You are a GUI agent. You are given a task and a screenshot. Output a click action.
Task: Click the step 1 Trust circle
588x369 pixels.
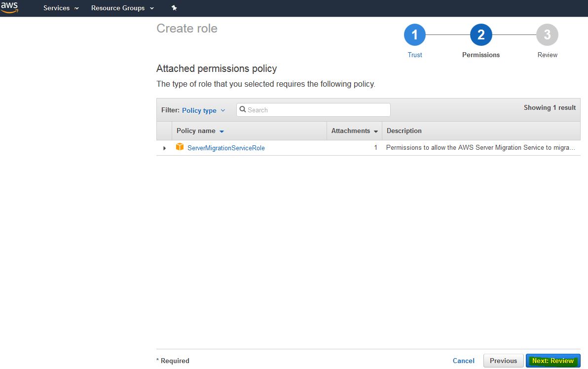pos(414,35)
